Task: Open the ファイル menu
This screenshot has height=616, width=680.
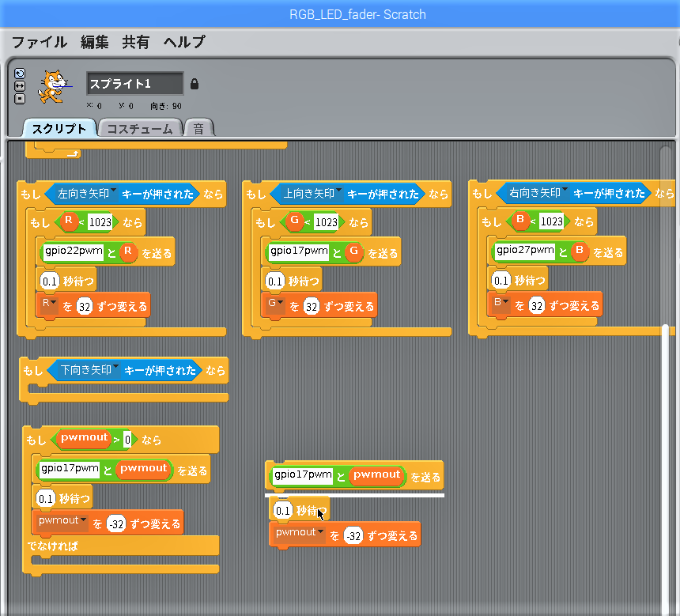Action: click(40, 42)
